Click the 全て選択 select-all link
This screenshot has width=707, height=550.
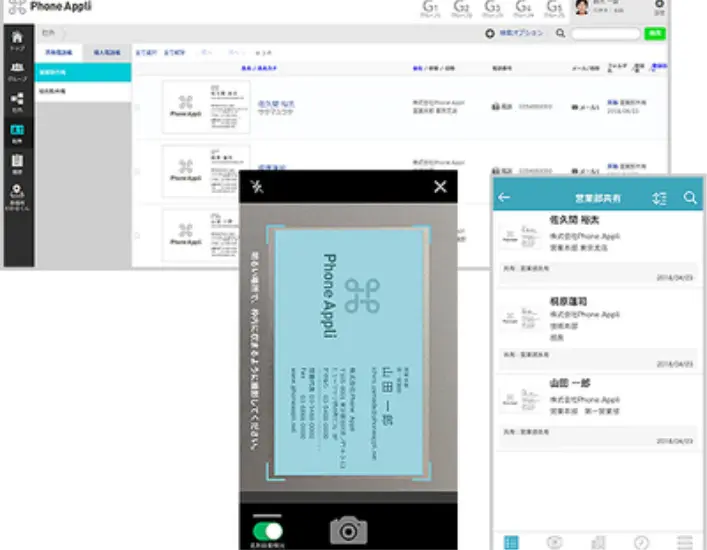pos(147,53)
